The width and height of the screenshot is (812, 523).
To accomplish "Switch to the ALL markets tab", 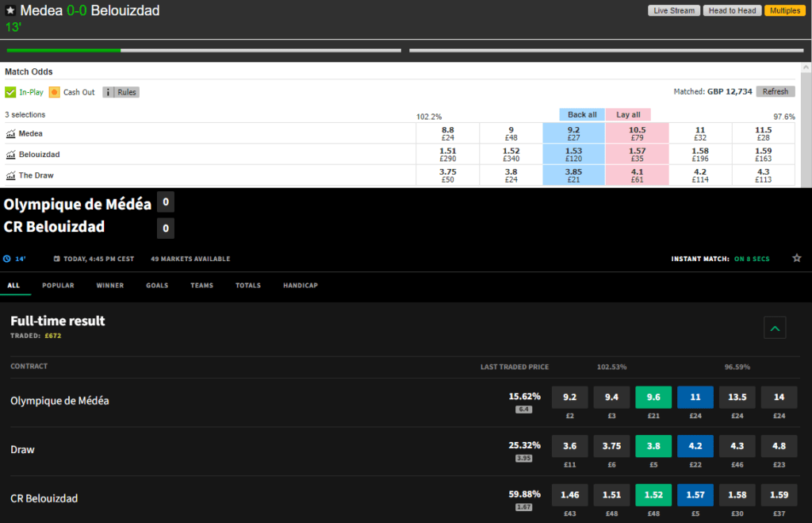I will [13, 286].
